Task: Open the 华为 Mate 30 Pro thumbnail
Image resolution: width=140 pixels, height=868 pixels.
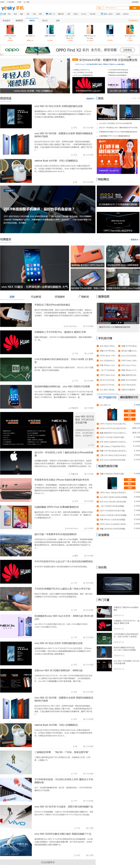Action: click(x=130, y=29)
